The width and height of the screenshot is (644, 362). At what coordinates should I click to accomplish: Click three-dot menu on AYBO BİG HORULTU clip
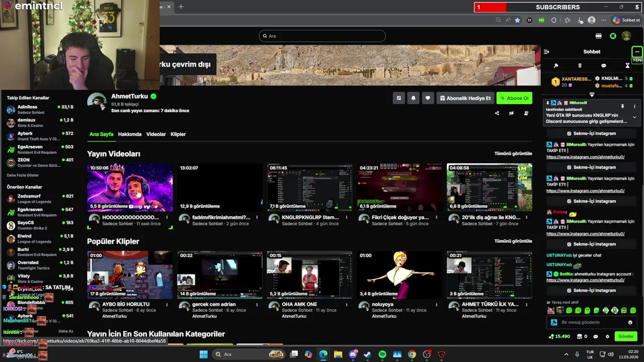[x=167, y=305]
